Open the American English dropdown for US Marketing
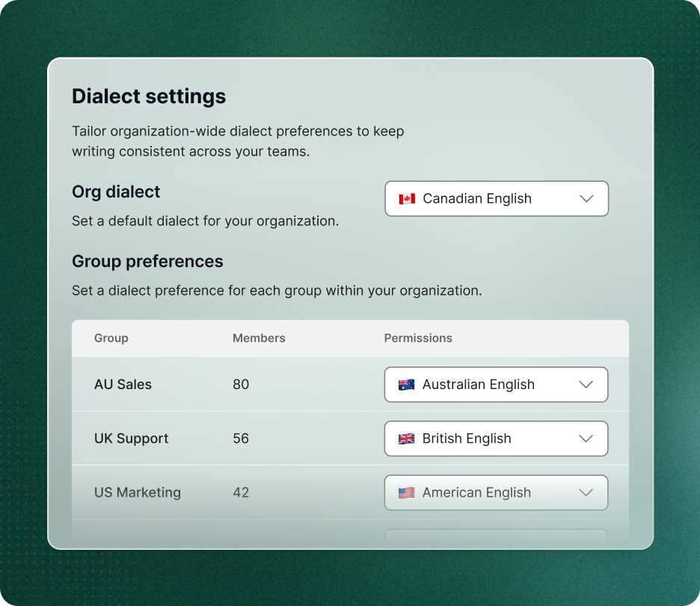 tap(496, 492)
